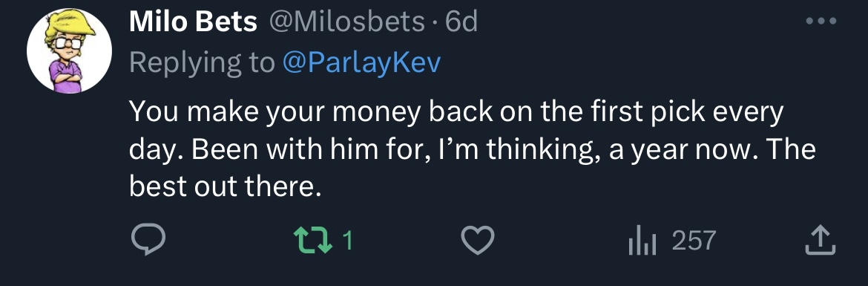The image size is (868, 286).
Task: Click the @Milosbets handle
Action: point(347,22)
